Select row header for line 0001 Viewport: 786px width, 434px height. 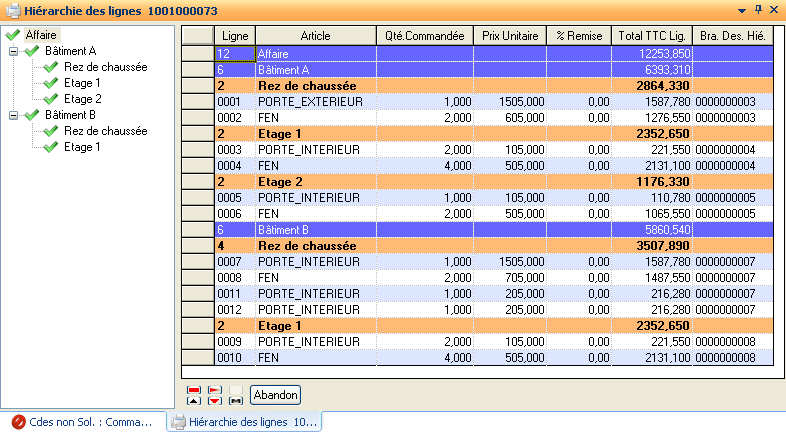(x=198, y=102)
